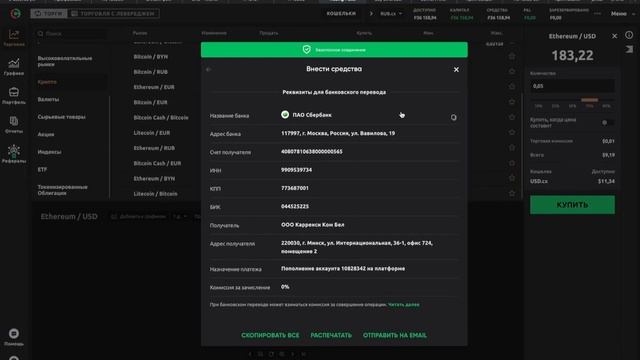
Task: Select the Токенизированные Облигации category
Action: [x=62, y=190]
